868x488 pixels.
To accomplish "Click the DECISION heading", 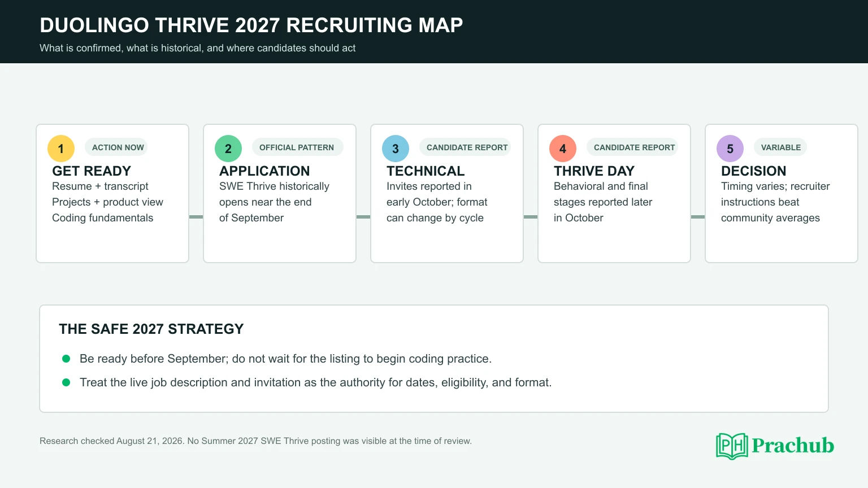I will pyautogui.click(x=753, y=171).
